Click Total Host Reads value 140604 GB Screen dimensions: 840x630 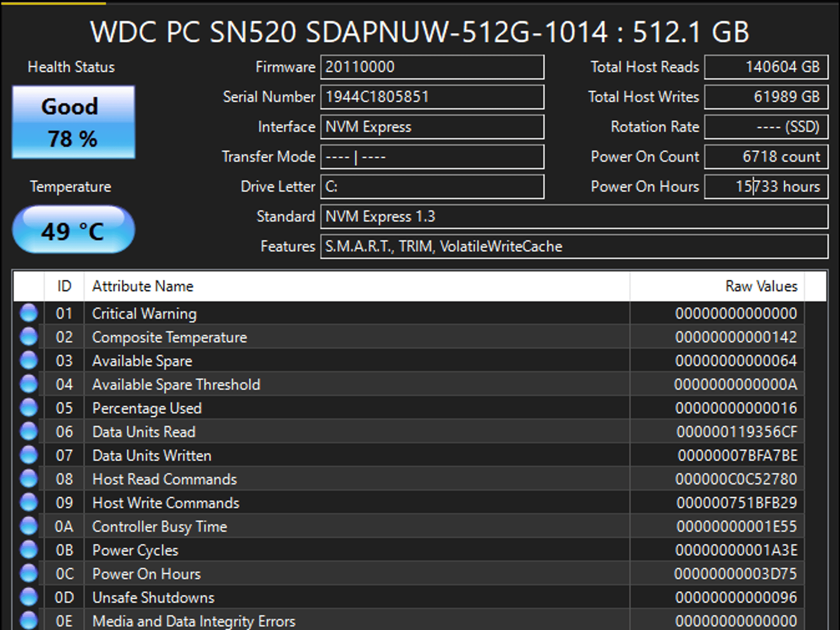[x=766, y=67]
